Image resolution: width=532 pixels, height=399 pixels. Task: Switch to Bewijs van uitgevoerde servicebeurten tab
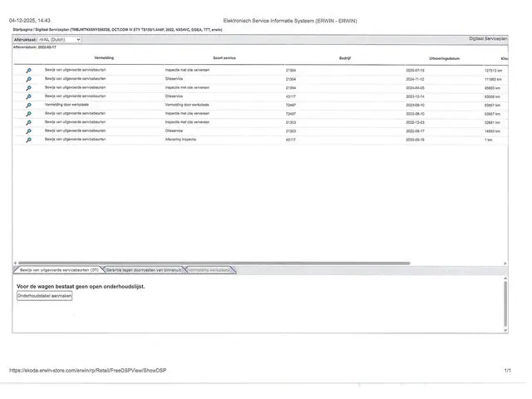pyautogui.click(x=58, y=270)
